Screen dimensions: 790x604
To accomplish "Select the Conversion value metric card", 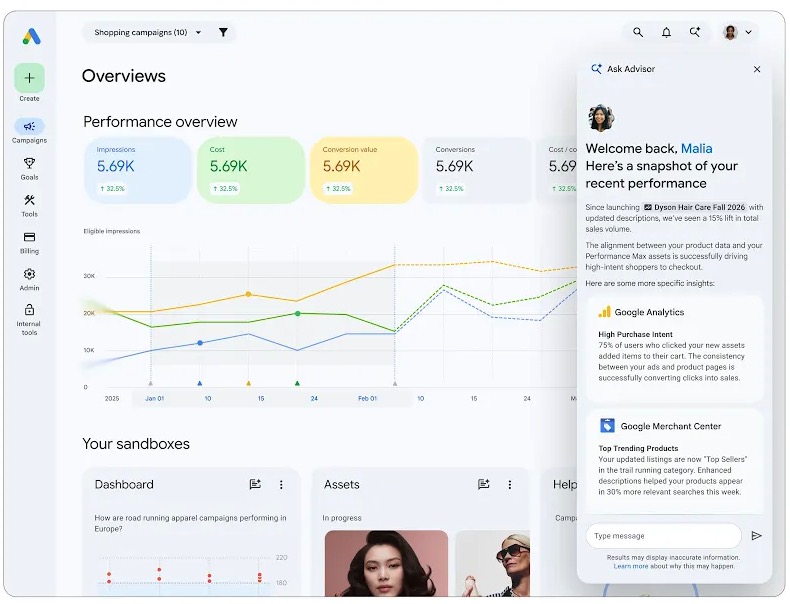I will coord(364,170).
